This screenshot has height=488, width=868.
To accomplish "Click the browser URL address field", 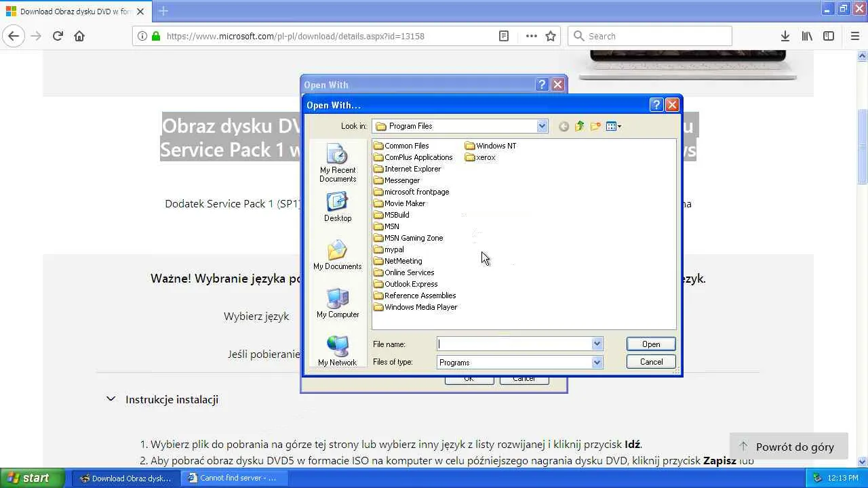I will tap(329, 36).
